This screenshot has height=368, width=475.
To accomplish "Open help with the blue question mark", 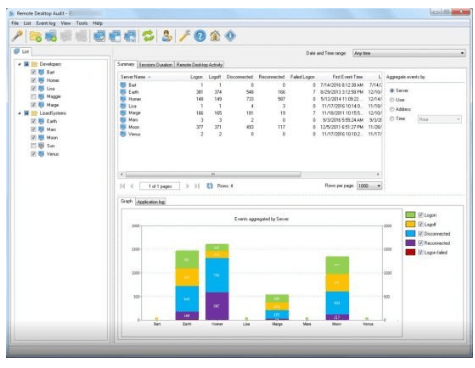I will click(200, 36).
